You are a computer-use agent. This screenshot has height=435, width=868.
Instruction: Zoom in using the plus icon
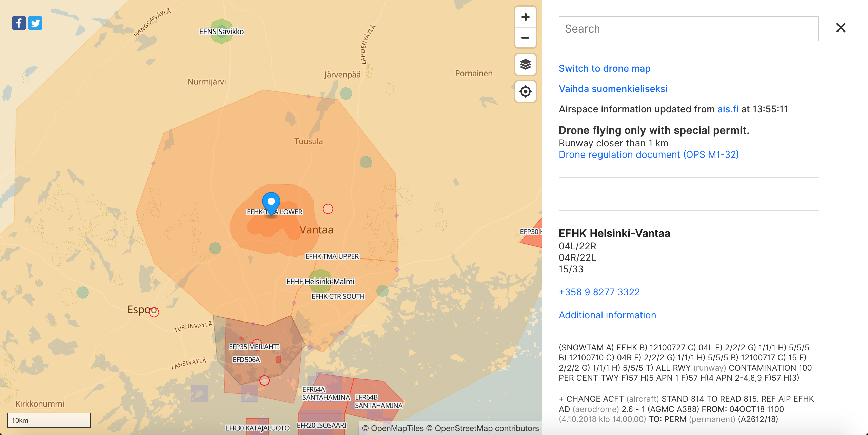click(525, 17)
